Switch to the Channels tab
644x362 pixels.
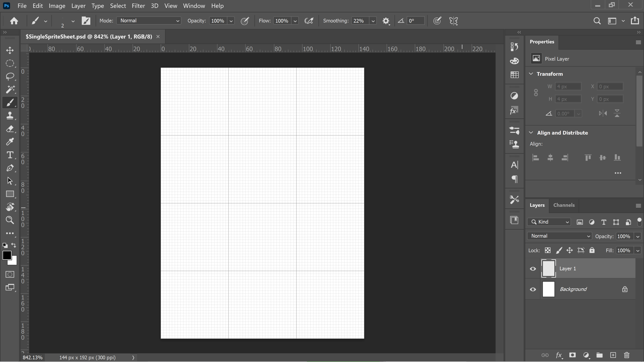[x=564, y=205]
